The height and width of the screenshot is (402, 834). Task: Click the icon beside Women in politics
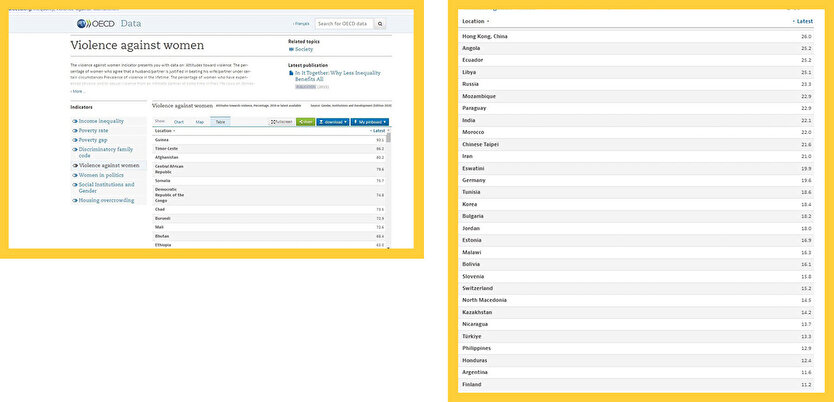pyautogui.click(x=74, y=174)
